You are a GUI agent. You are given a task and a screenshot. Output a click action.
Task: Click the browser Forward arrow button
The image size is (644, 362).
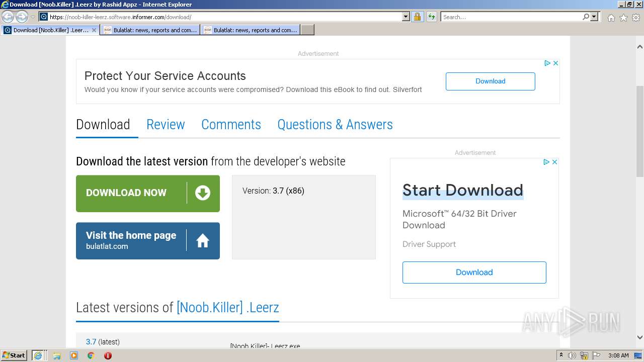[x=22, y=17]
